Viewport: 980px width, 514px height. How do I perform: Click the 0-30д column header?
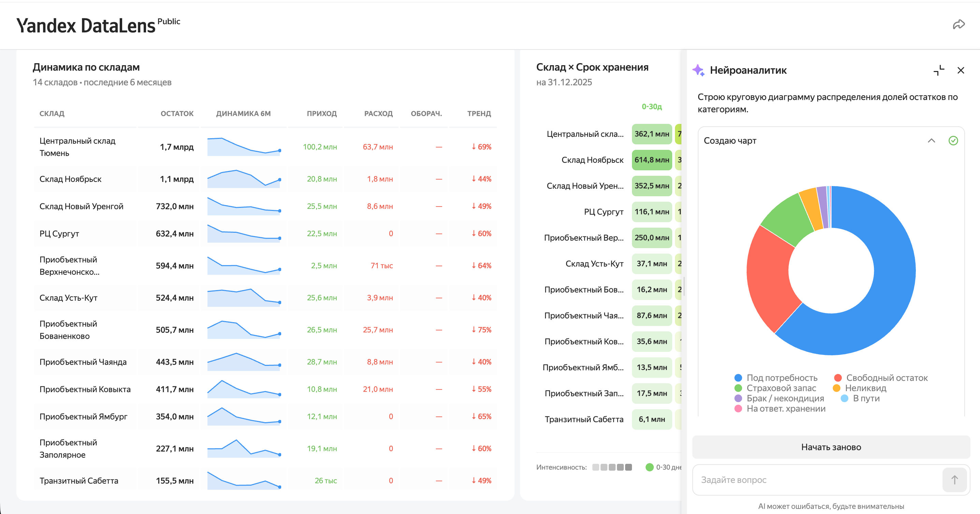pos(652,106)
